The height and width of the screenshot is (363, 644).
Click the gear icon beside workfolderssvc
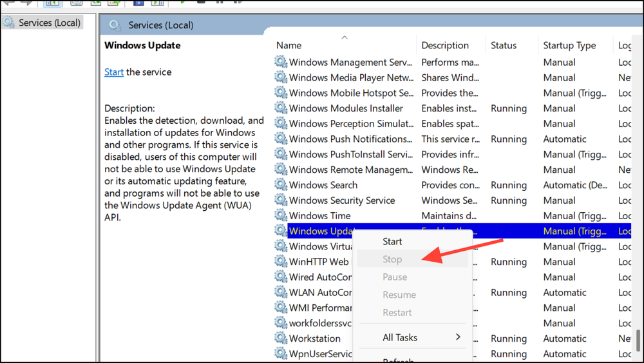click(281, 323)
